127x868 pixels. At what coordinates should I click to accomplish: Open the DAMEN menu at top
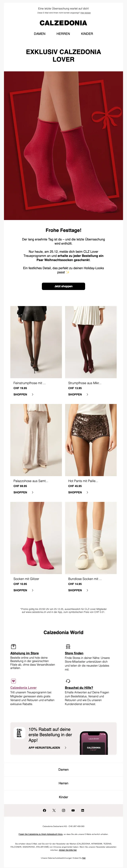point(39,34)
